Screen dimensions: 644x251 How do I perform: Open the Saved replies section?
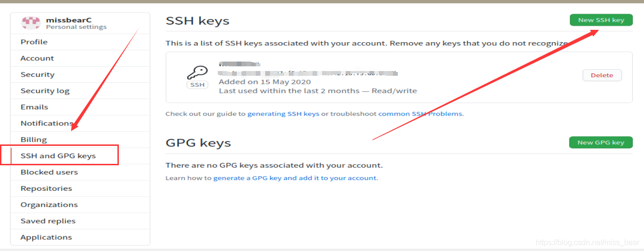tap(48, 221)
